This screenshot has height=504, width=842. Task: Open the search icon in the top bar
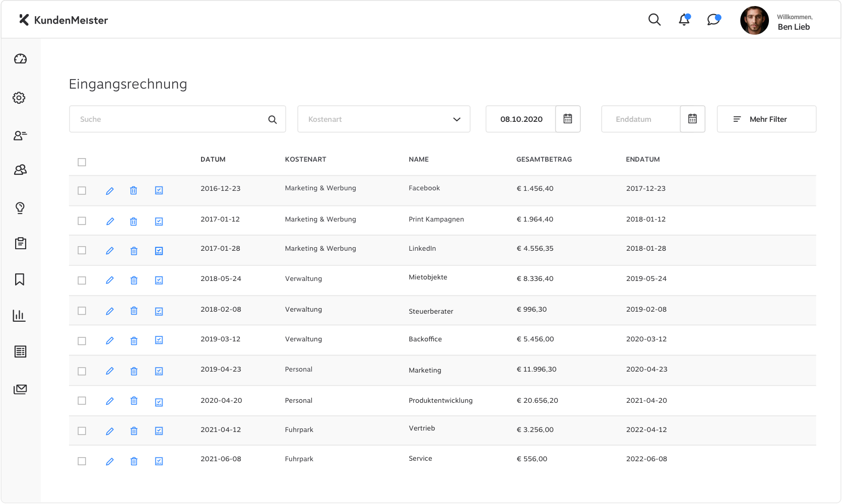654,20
